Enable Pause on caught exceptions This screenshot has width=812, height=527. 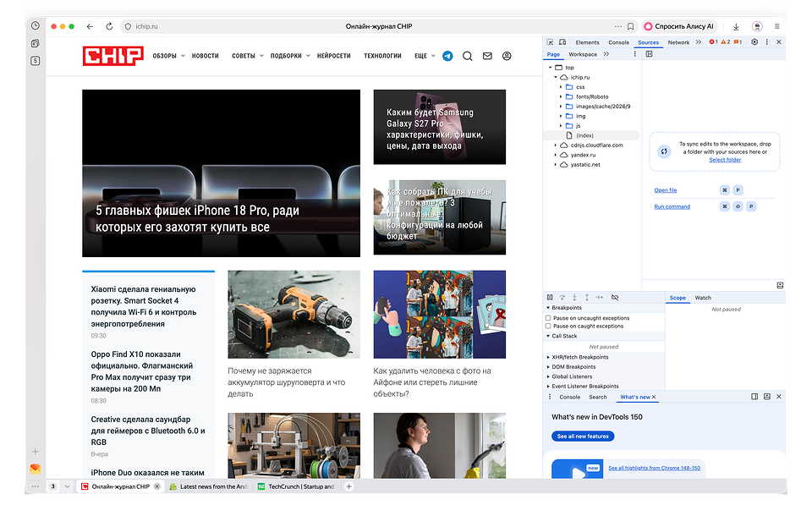548,327
